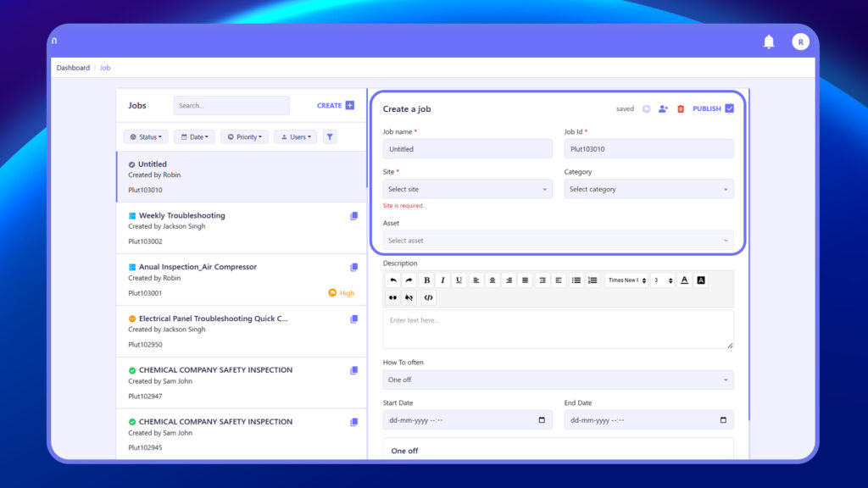Click the Job Id field
Viewport: 868px width, 488px height.
click(x=648, y=149)
